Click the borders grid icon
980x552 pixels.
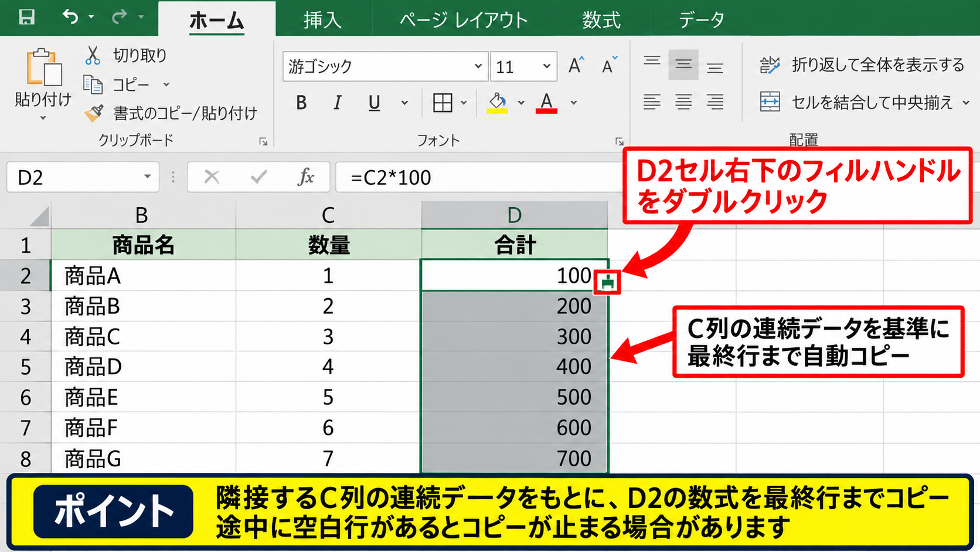[443, 103]
